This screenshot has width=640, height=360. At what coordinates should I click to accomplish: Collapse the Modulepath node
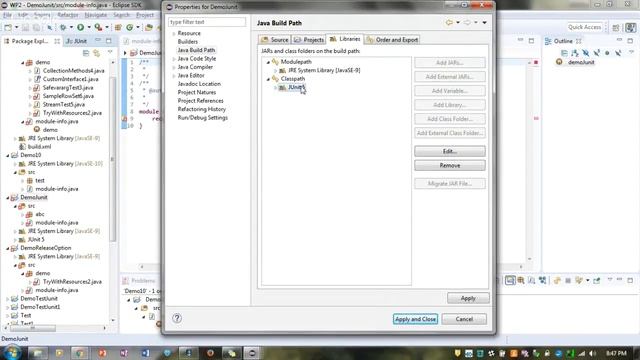click(268, 62)
